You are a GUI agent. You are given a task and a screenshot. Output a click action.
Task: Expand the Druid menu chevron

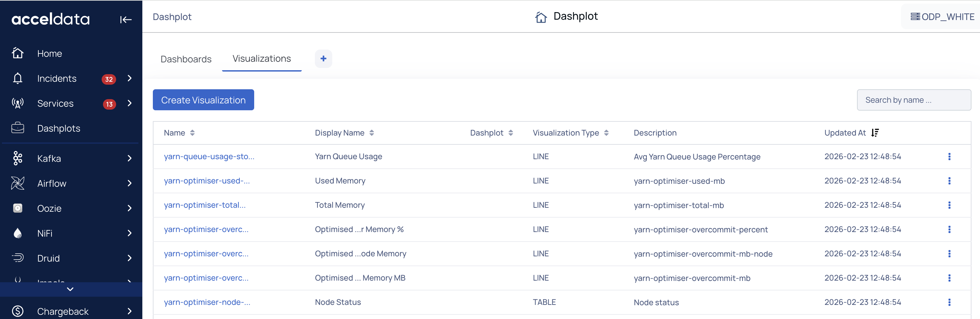[x=130, y=258]
